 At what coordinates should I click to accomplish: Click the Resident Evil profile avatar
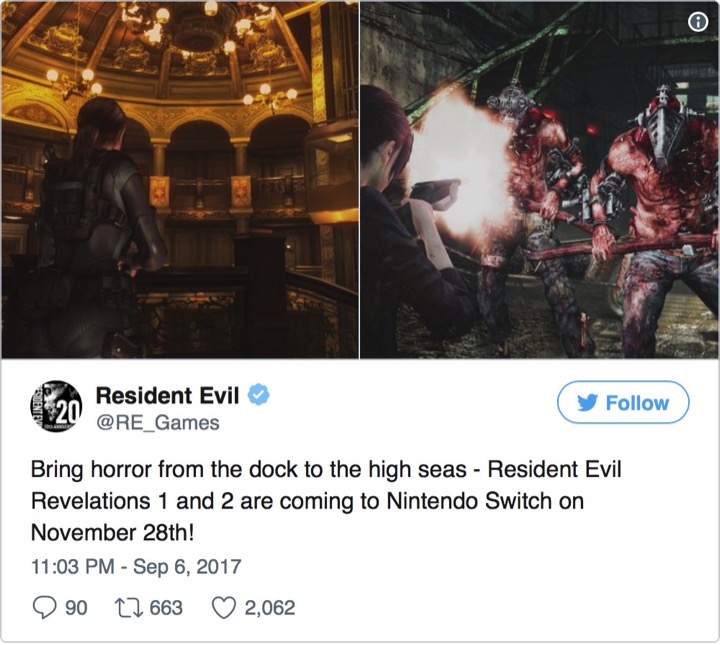pyautogui.click(x=56, y=406)
